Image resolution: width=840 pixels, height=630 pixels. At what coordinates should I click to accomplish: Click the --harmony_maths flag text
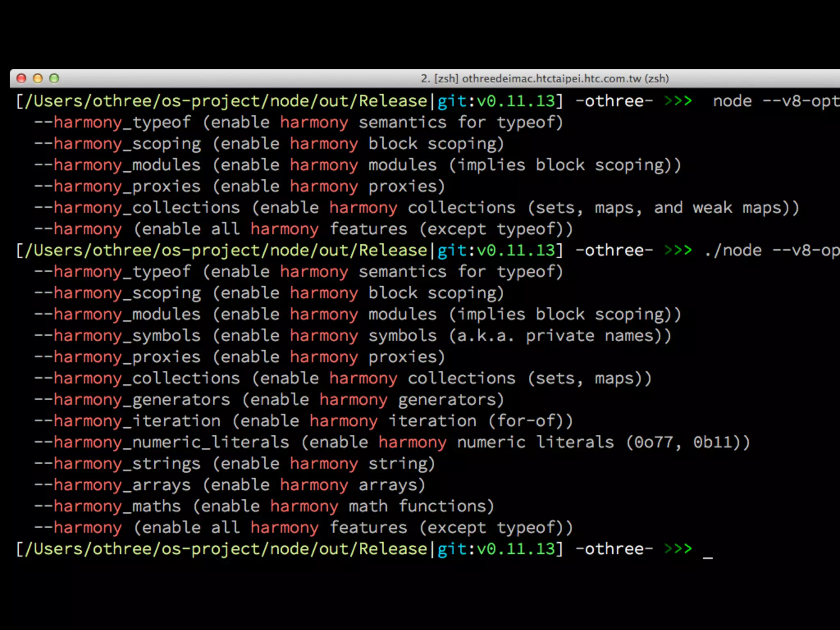coord(107,507)
